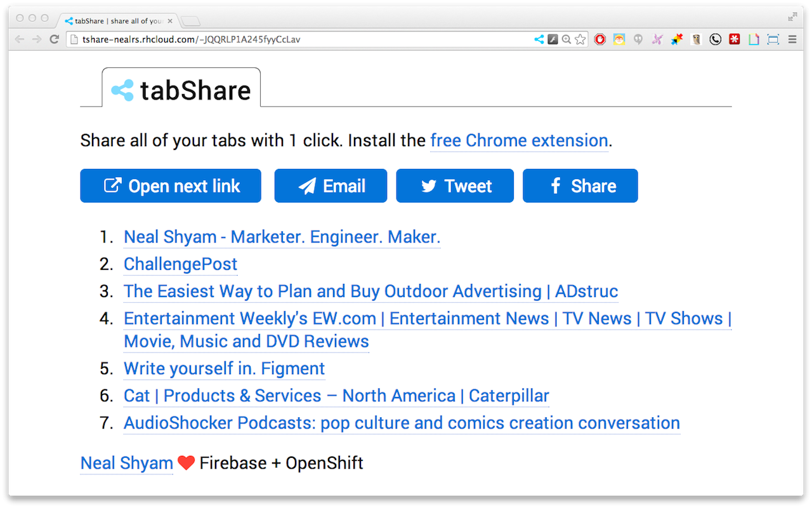Open a new browser tab

[x=190, y=22]
